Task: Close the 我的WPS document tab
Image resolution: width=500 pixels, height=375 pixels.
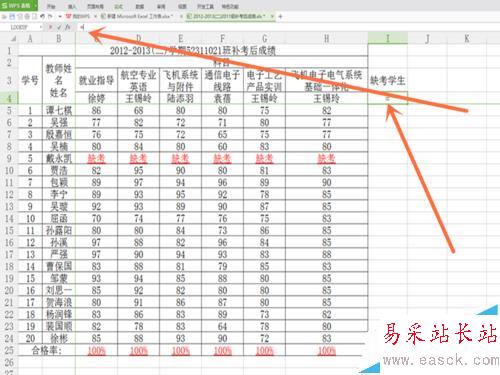Action: click(95, 16)
